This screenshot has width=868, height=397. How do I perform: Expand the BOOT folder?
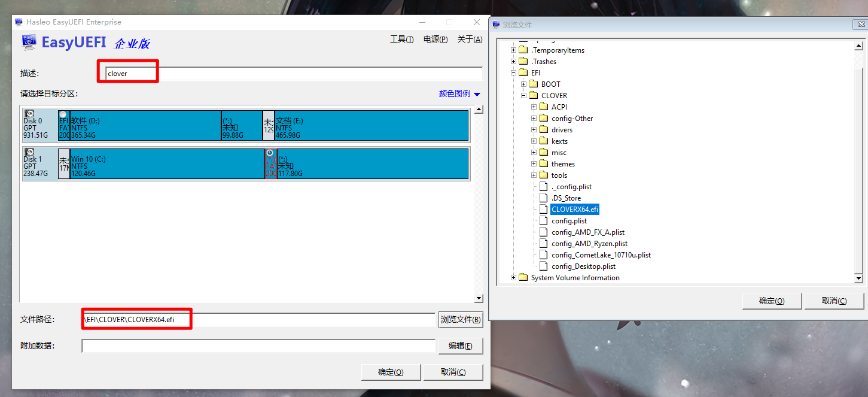(x=523, y=84)
